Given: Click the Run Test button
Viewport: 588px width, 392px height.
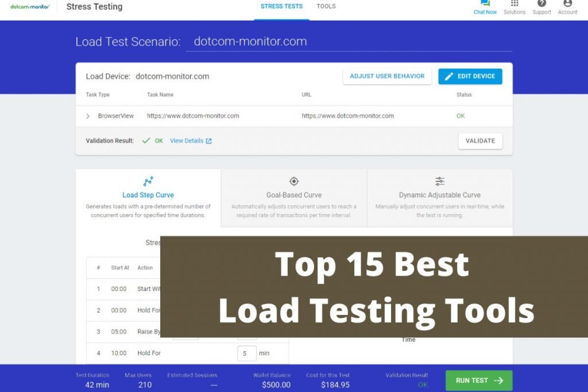Looking at the screenshot, I should tap(479, 381).
